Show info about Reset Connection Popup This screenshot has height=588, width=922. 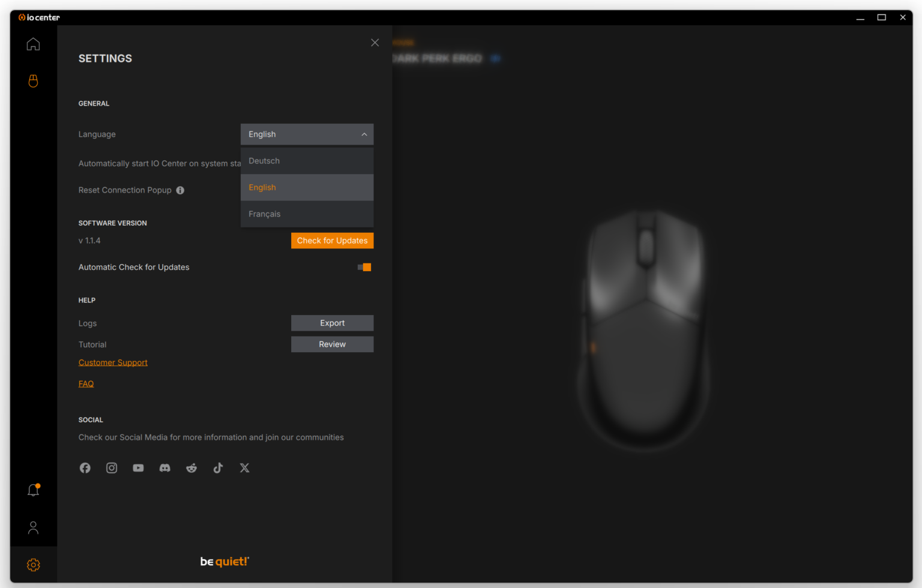180,190
